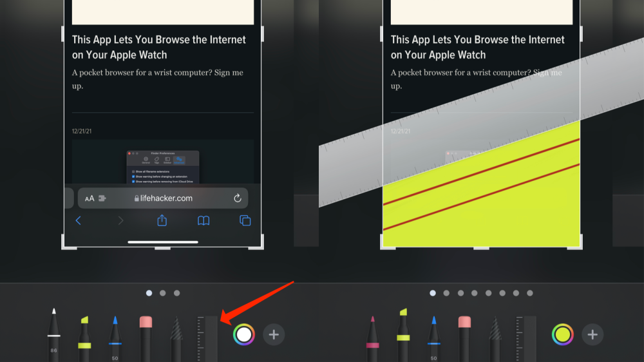Select the white pen tool in left toolbar

point(54,335)
